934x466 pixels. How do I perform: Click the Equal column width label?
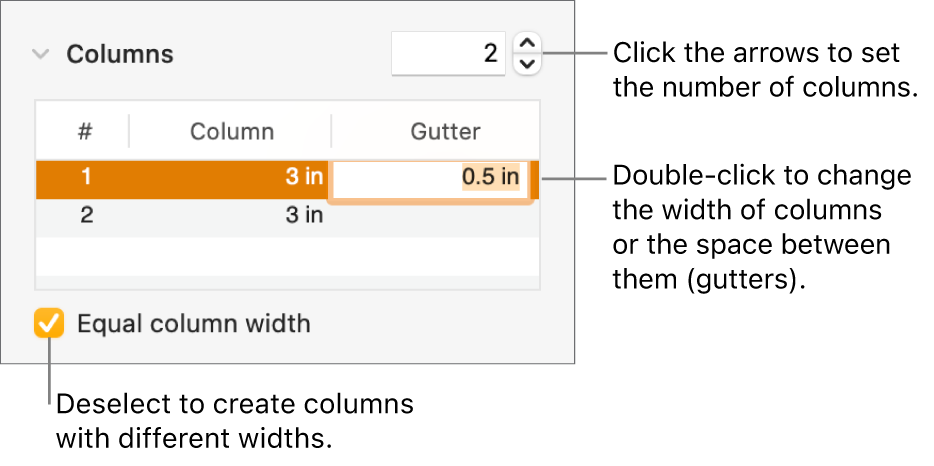[x=194, y=324]
